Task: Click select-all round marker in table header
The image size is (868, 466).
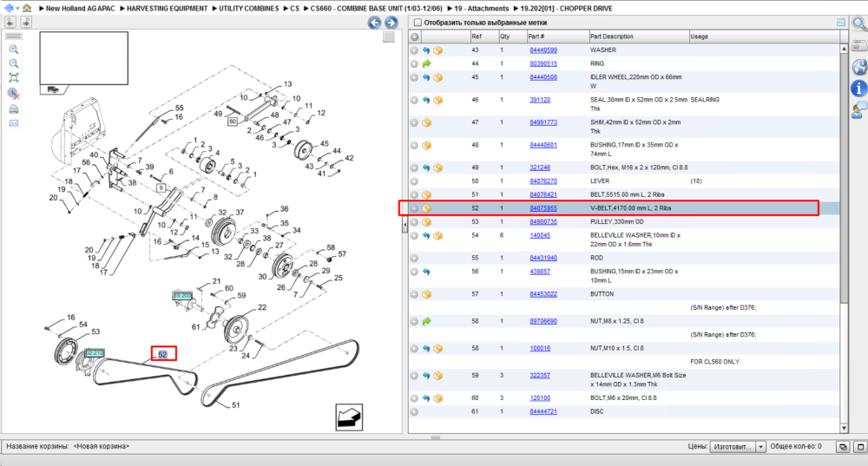Action: (x=414, y=36)
